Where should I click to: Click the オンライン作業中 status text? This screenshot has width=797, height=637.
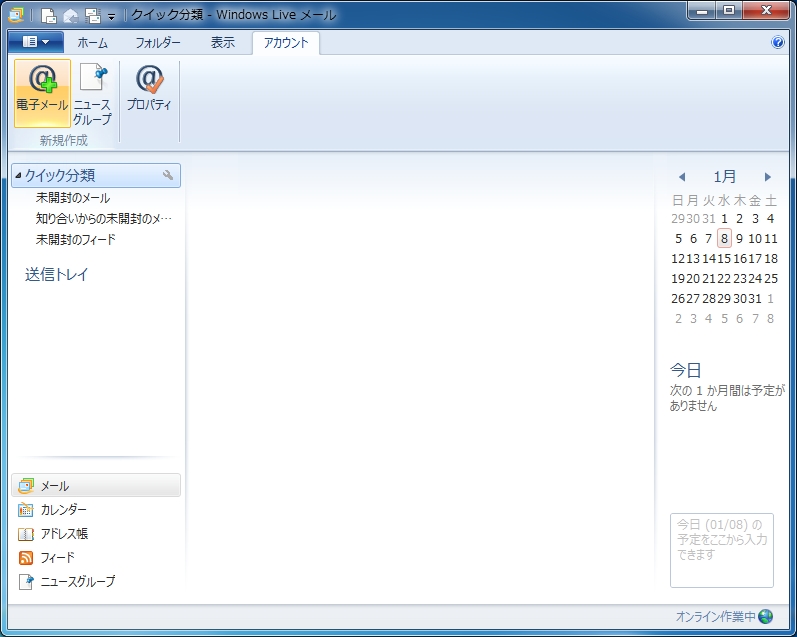pyautogui.click(x=716, y=617)
